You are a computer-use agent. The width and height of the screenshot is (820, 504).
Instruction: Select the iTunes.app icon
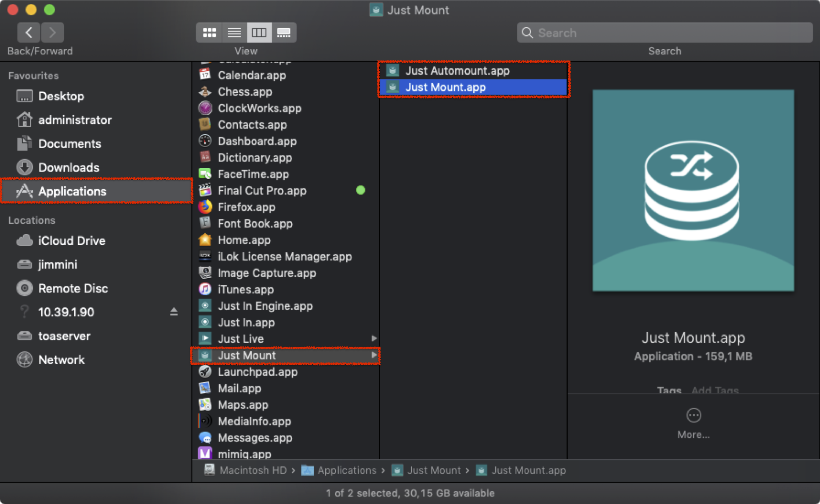click(205, 289)
